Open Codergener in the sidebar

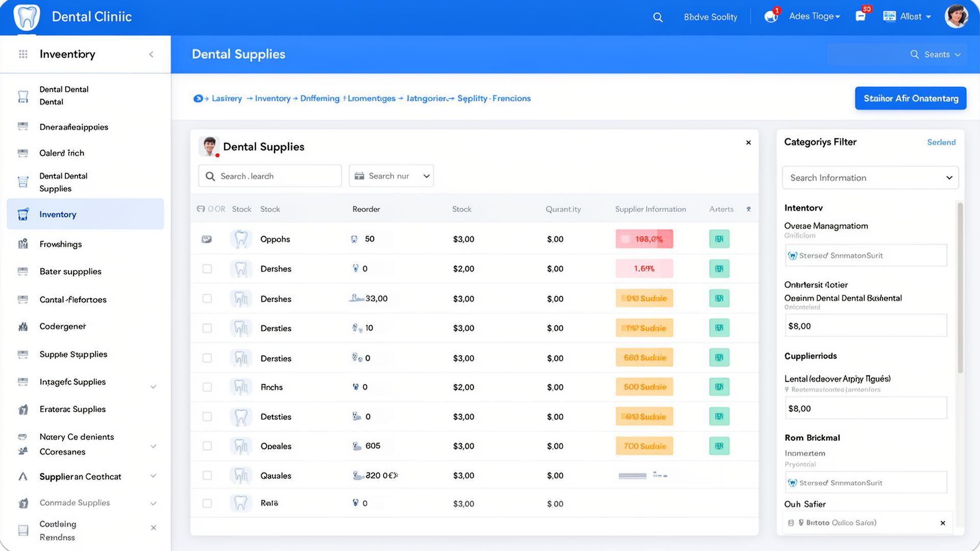click(x=63, y=327)
